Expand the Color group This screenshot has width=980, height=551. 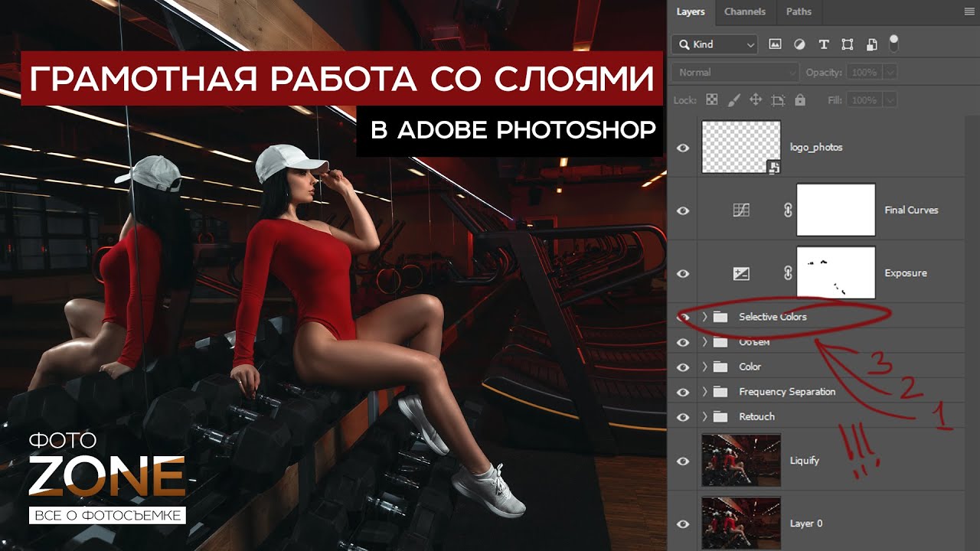click(704, 367)
